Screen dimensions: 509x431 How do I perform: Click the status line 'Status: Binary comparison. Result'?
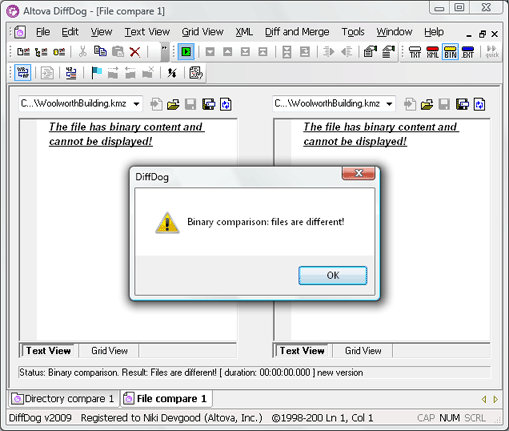pos(191,372)
